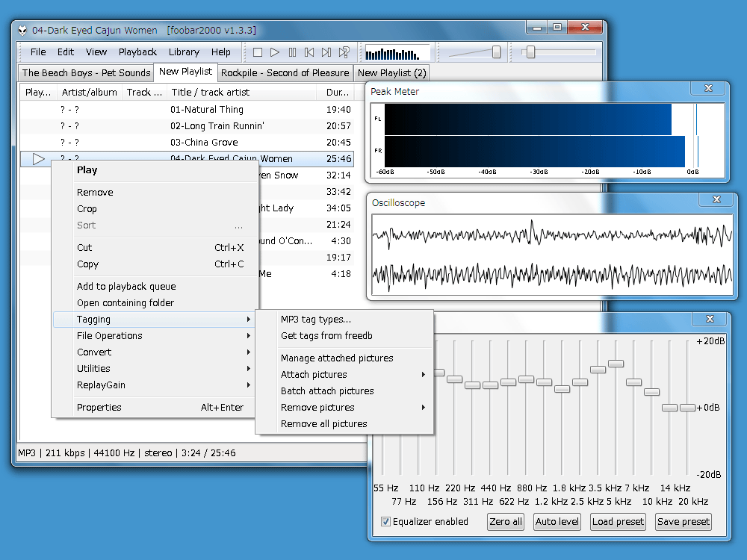747x560 pixels.
Task: Close the Oscilloscope window
Action: (716, 199)
